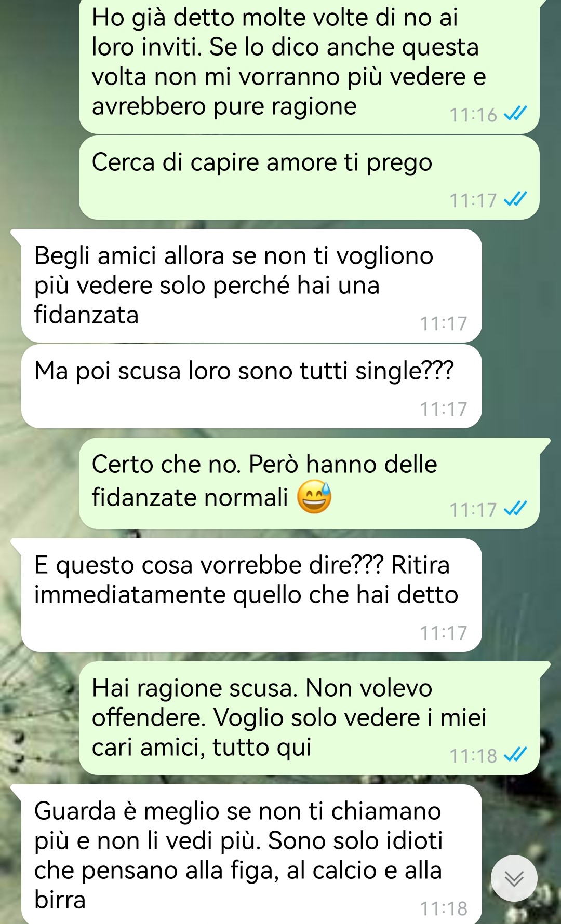Select 'Ma poi scusa loro sono tutti single' bubble

point(251,386)
